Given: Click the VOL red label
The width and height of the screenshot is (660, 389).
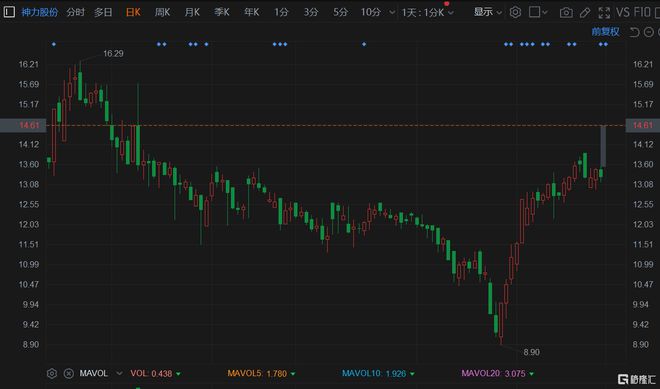Looking at the screenshot, I should click(x=139, y=373).
